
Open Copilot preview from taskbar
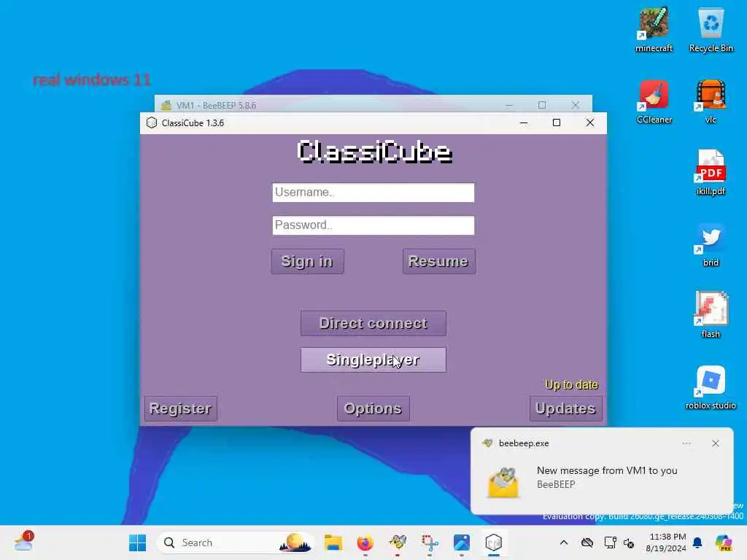pos(723,542)
